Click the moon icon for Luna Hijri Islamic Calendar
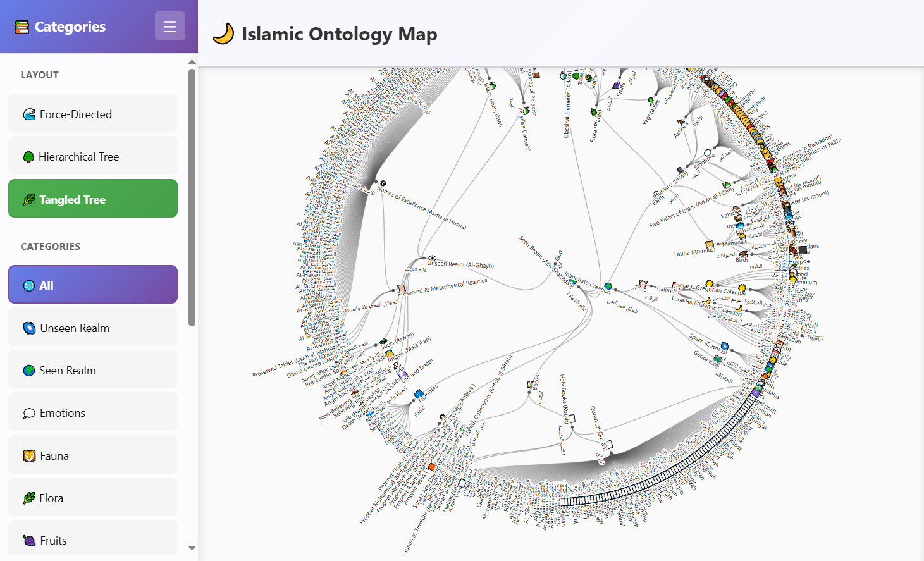 [x=708, y=301]
